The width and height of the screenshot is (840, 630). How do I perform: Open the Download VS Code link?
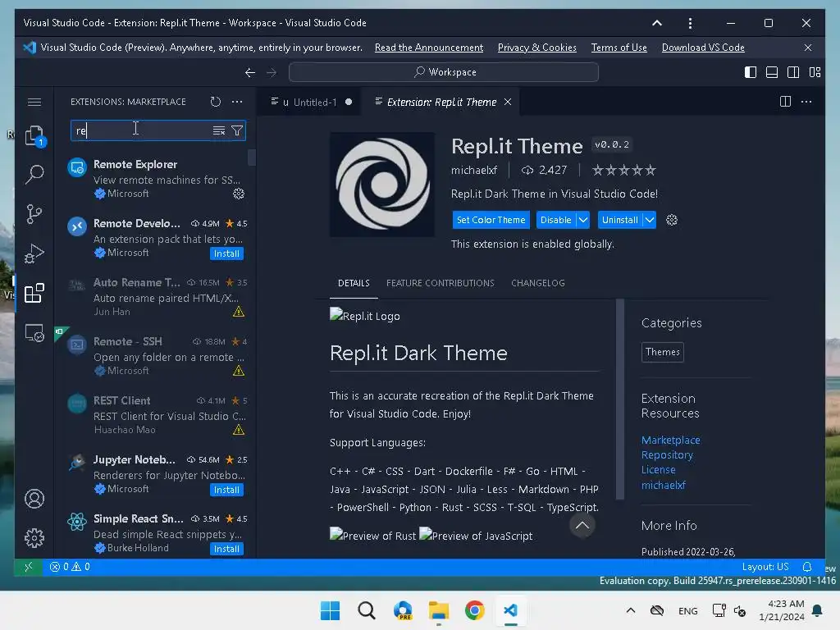coord(703,48)
